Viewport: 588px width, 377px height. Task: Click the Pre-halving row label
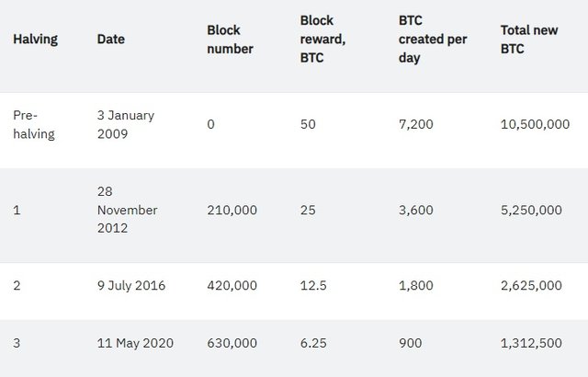(34, 124)
